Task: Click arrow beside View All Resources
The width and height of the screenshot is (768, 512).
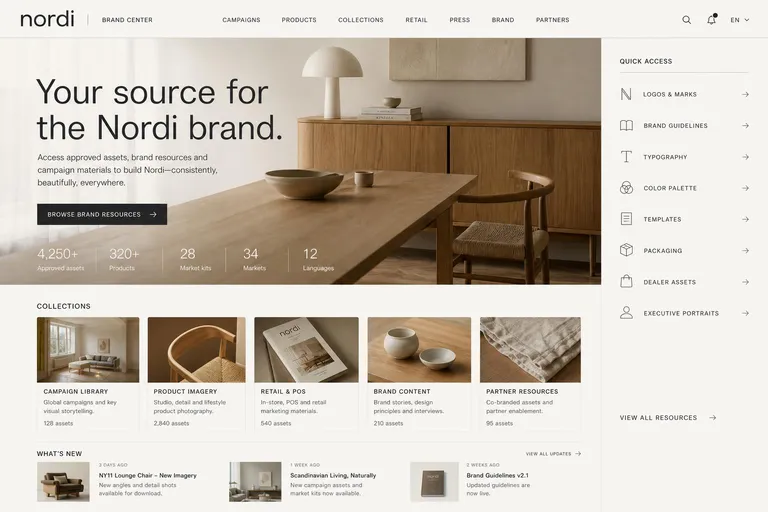Action: [713, 417]
